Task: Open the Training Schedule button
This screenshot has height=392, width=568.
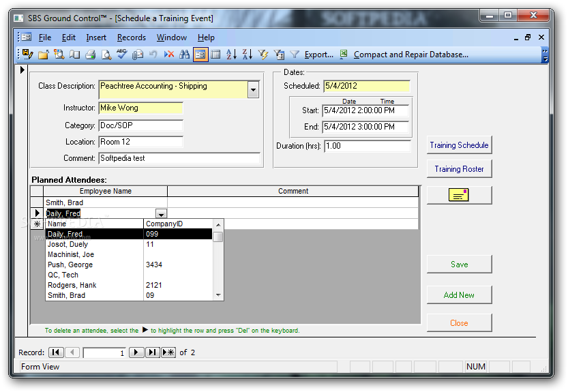Action: pos(459,145)
